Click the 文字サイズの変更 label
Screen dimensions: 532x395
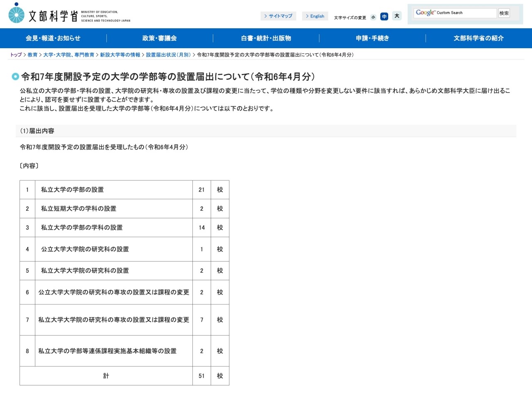(350, 18)
